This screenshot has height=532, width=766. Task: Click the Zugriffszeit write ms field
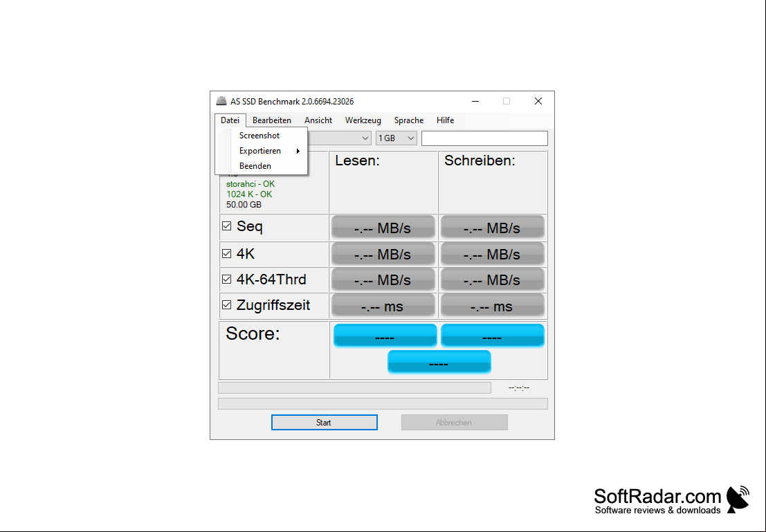[493, 306]
